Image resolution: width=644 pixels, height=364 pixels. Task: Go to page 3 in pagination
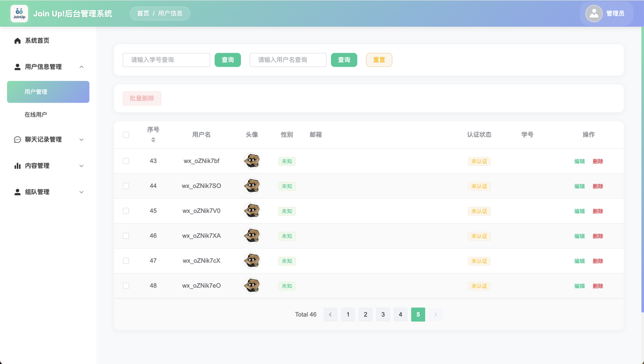tap(383, 315)
